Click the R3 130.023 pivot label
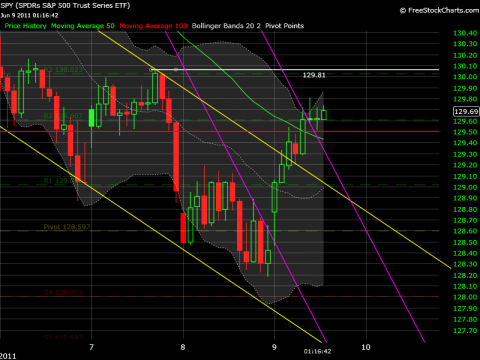This screenshot has height=360, width=480. click(x=63, y=70)
